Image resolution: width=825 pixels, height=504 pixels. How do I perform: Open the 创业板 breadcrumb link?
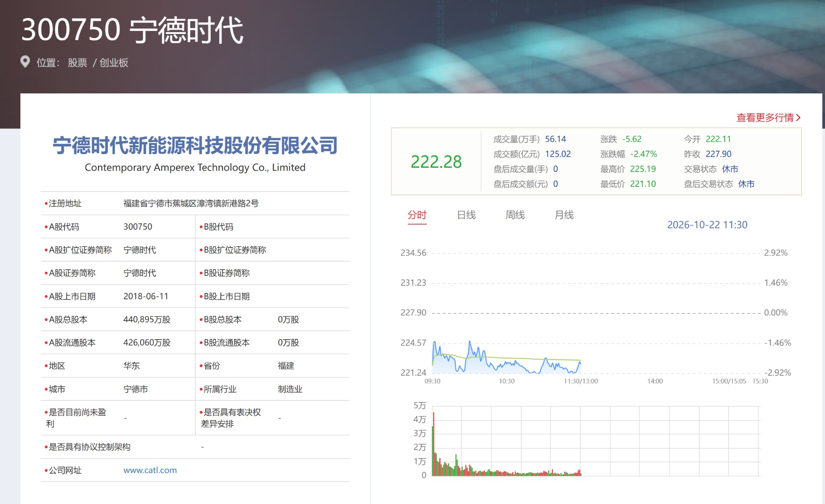pyautogui.click(x=114, y=63)
